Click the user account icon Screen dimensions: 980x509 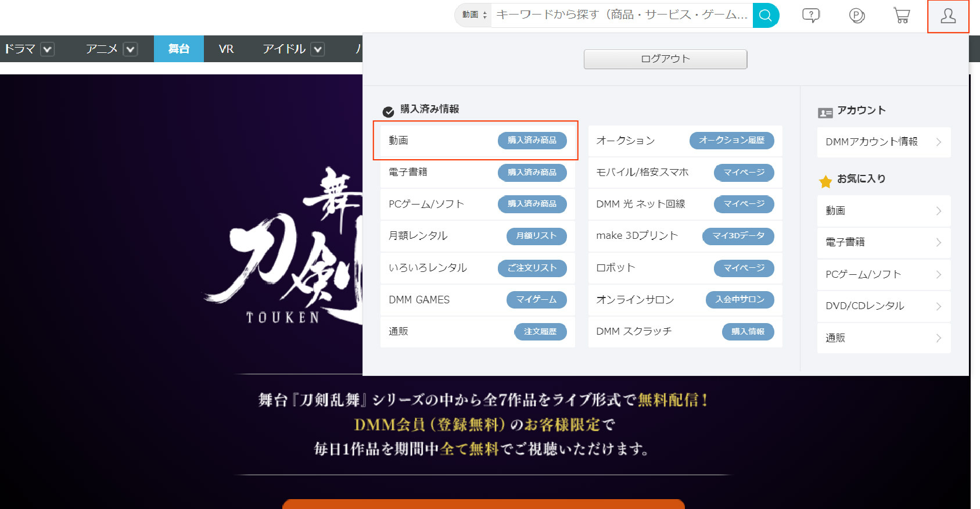click(948, 16)
